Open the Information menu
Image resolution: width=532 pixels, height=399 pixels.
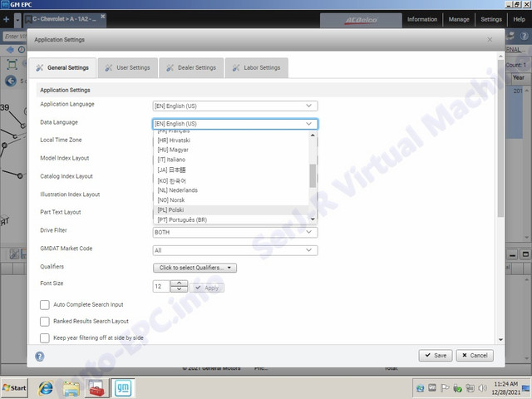422,19
